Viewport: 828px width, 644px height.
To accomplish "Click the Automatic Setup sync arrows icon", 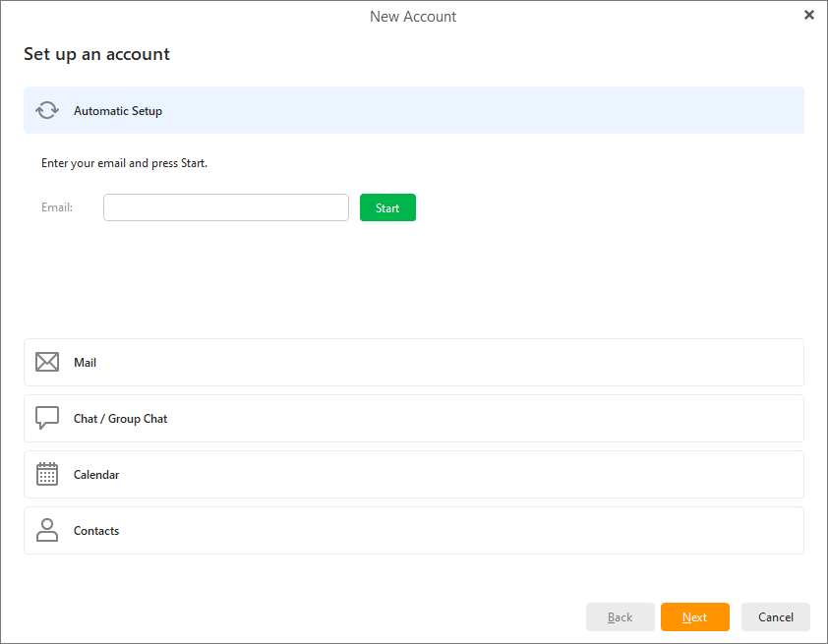I will pyautogui.click(x=47, y=111).
